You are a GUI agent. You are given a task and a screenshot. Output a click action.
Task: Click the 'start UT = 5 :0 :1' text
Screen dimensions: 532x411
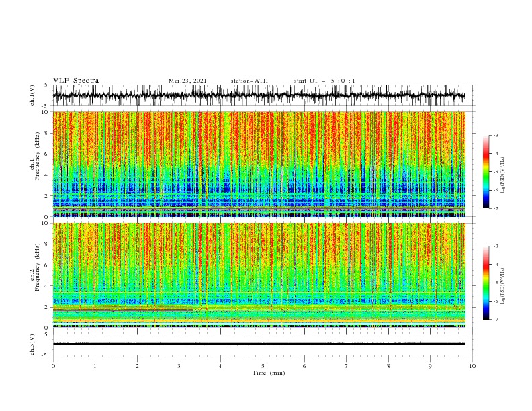coord(324,81)
